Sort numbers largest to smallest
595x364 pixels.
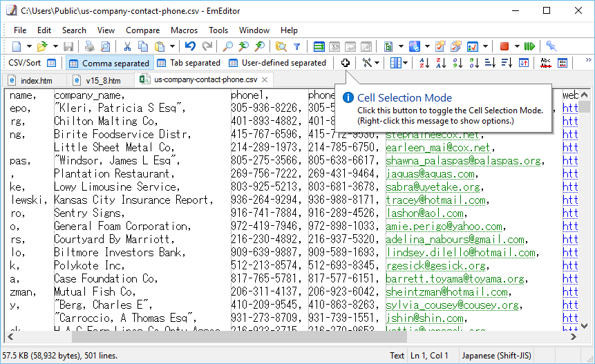(x=474, y=63)
